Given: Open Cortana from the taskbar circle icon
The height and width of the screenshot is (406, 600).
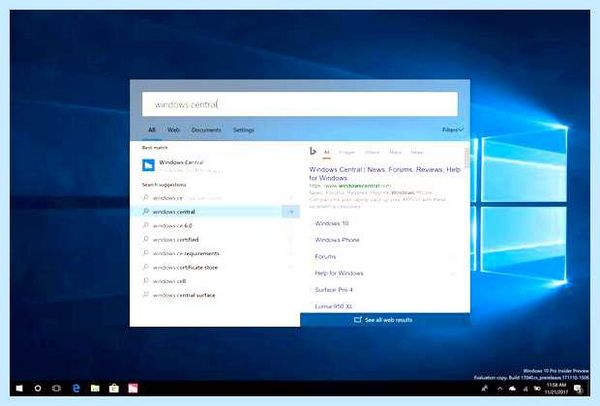Looking at the screenshot, I should tap(38, 388).
